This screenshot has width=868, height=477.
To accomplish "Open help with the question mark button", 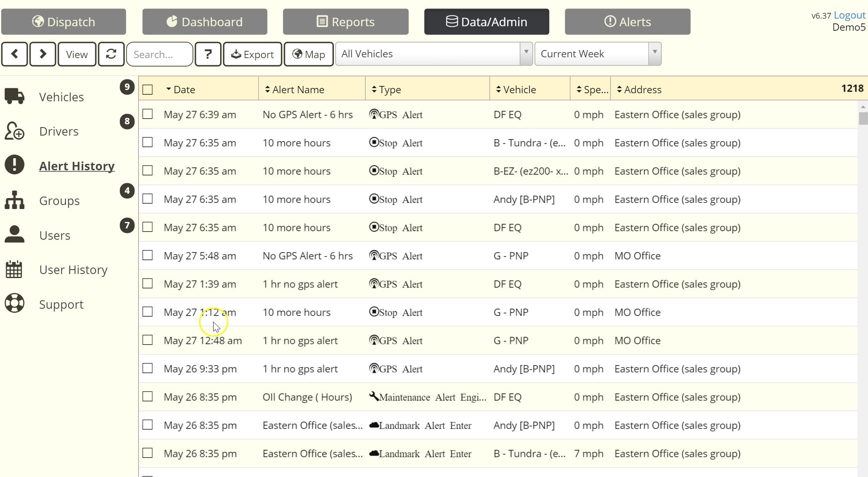I will point(208,54).
